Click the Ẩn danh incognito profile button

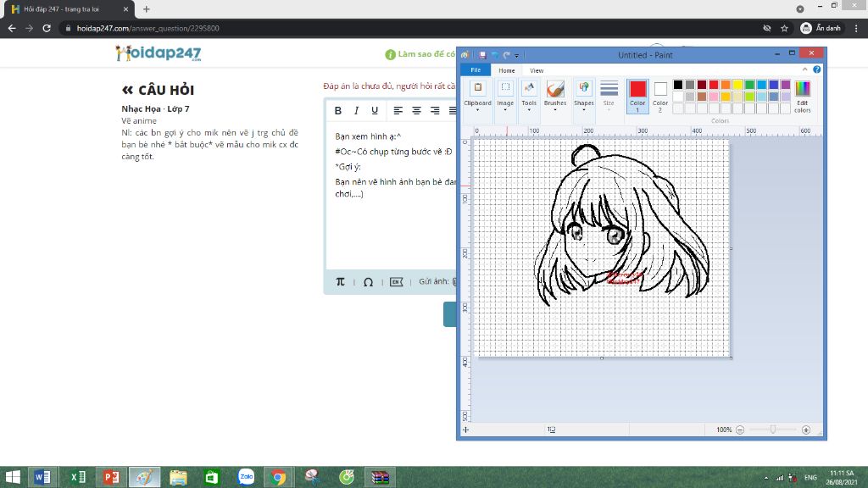(821, 28)
